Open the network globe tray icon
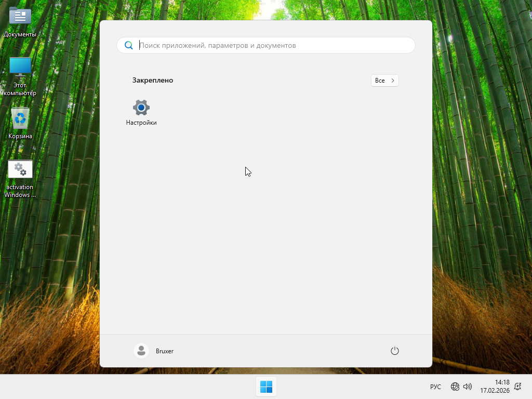Image resolution: width=532 pixels, height=399 pixels. pyautogui.click(x=455, y=387)
